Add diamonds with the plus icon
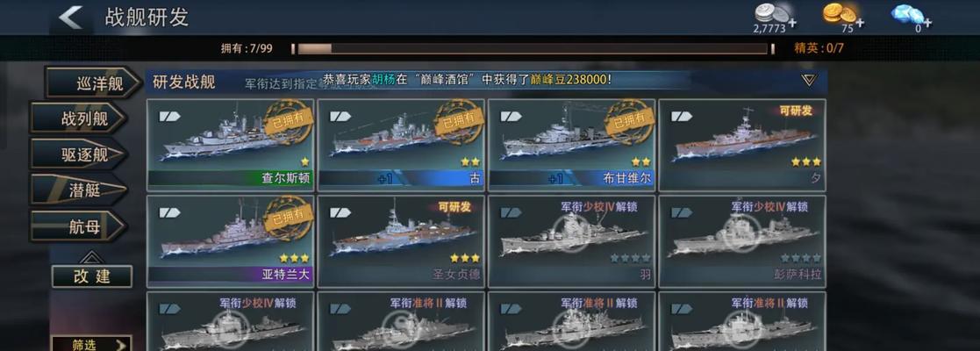Viewport: 980px width, 351px height. (927, 23)
